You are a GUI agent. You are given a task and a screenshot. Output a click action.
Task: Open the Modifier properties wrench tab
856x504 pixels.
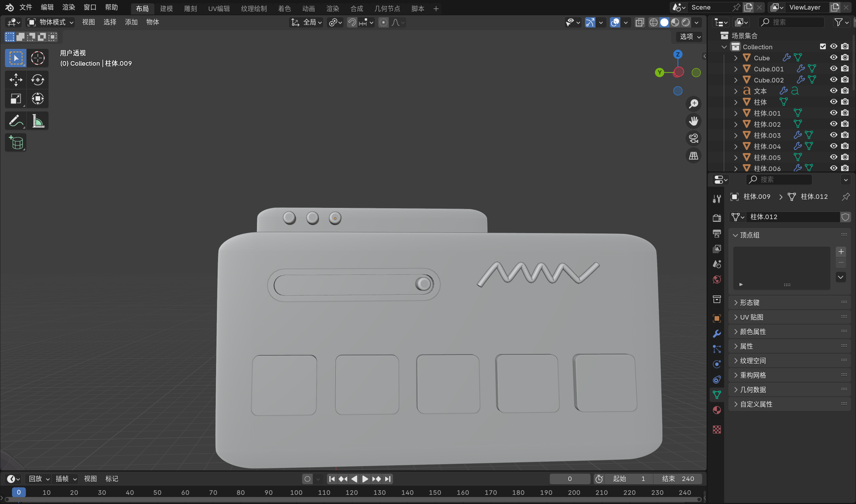tap(717, 334)
